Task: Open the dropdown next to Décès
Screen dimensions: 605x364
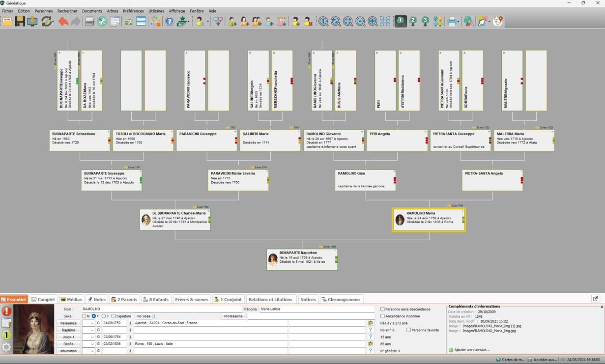Action: (x=88, y=344)
